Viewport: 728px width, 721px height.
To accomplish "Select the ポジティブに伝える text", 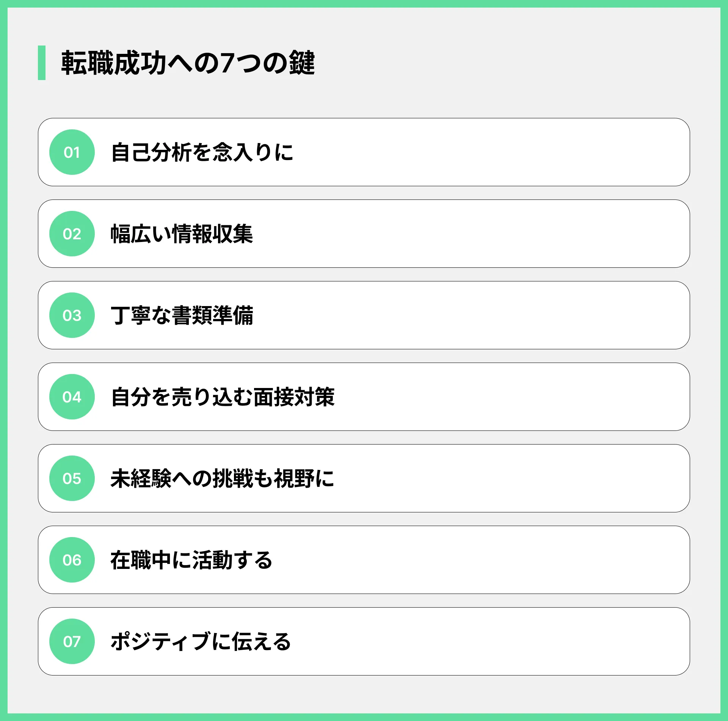I will [201, 642].
